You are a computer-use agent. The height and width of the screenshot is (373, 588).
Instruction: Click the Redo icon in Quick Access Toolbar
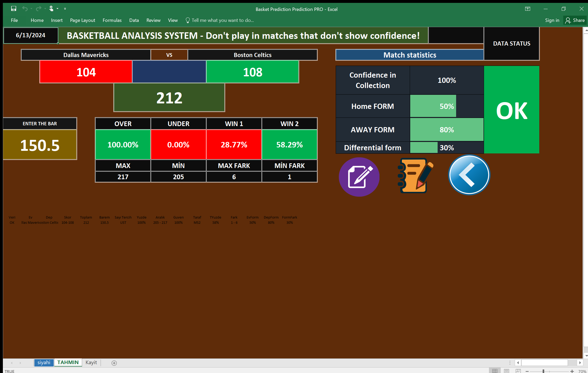[38, 9]
